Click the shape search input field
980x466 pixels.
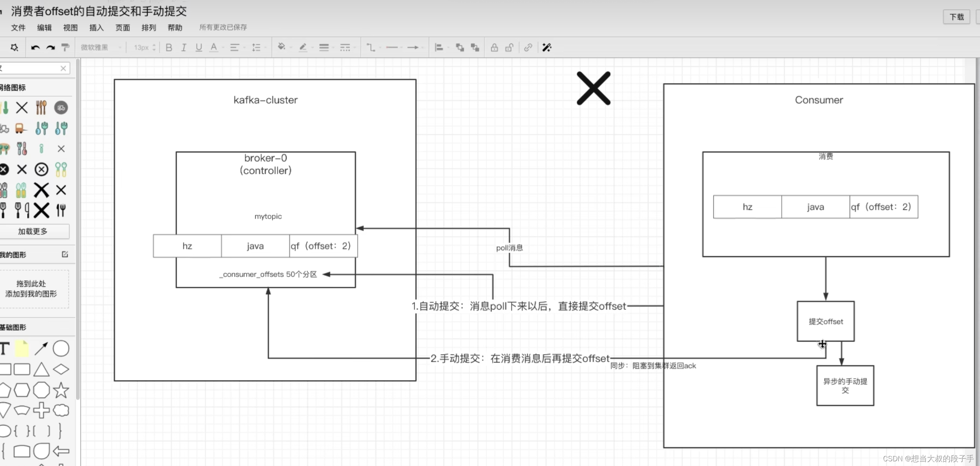coord(31,68)
